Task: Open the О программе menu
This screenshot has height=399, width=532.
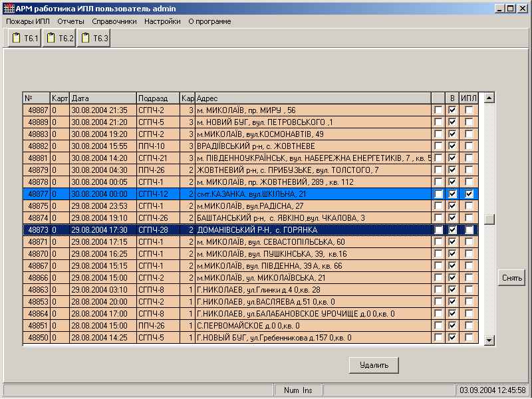Action: pyautogui.click(x=209, y=21)
